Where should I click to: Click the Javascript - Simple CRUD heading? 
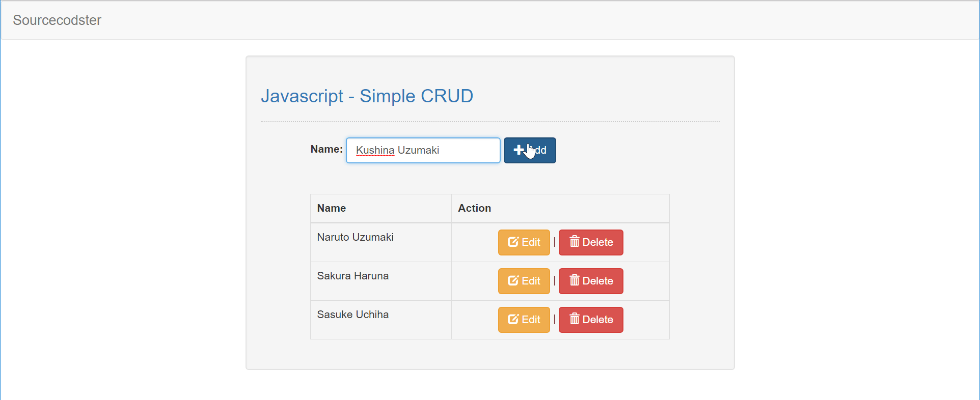click(367, 96)
